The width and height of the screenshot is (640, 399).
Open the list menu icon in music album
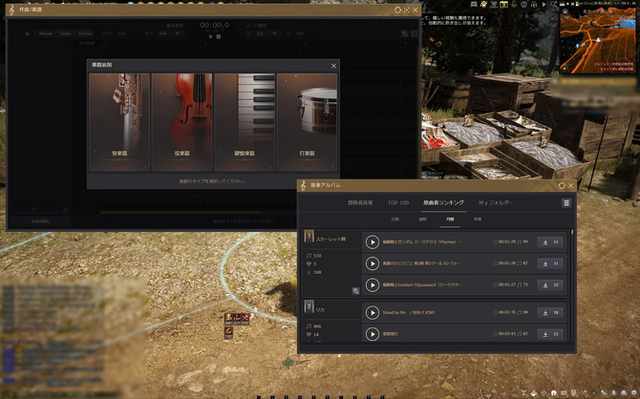click(566, 203)
